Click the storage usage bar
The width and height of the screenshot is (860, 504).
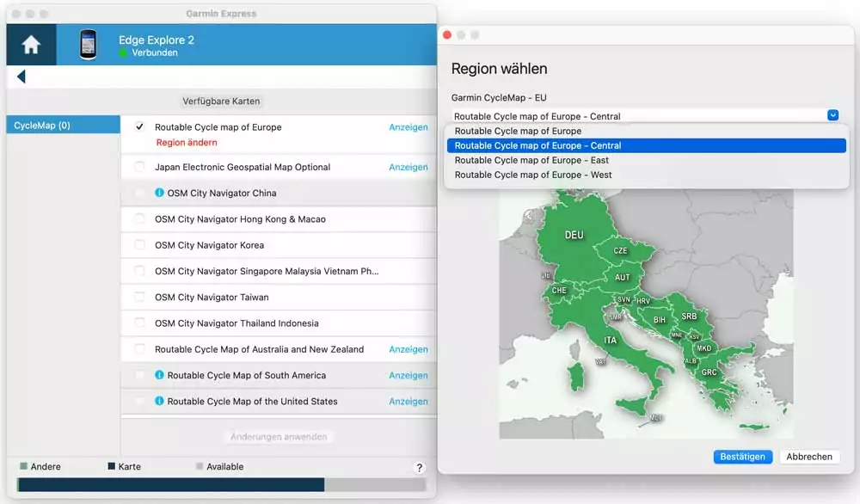pyautogui.click(x=222, y=485)
